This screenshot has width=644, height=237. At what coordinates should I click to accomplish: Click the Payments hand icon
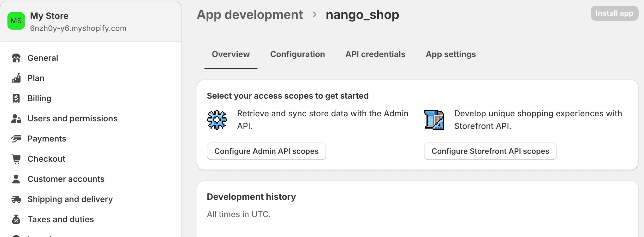coord(16,139)
